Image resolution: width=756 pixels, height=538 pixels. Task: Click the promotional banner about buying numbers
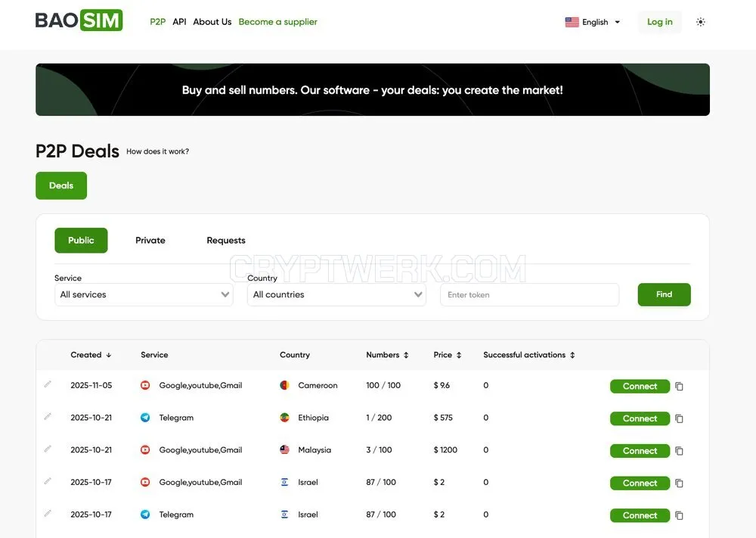pyautogui.click(x=373, y=90)
